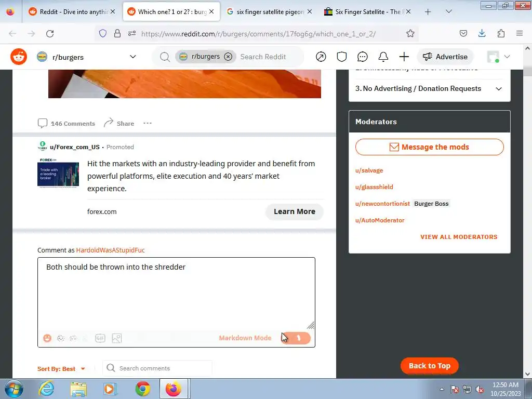
Task: Open the Sort By: Best dropdown
Action: [x=61, y=368]
